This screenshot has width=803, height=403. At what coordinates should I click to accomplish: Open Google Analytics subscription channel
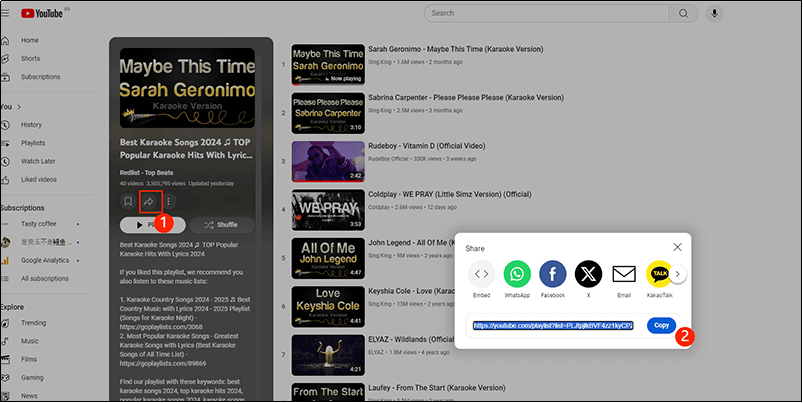(45, 261)
